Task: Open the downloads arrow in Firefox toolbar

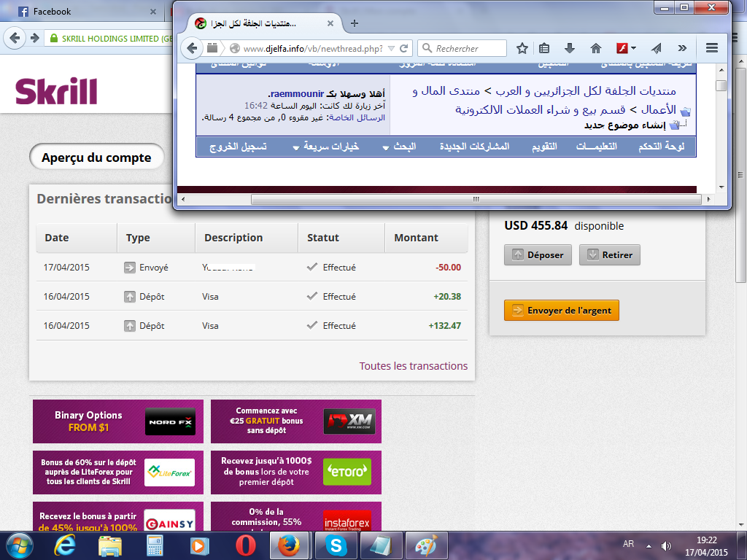Action: click(569, 48)
